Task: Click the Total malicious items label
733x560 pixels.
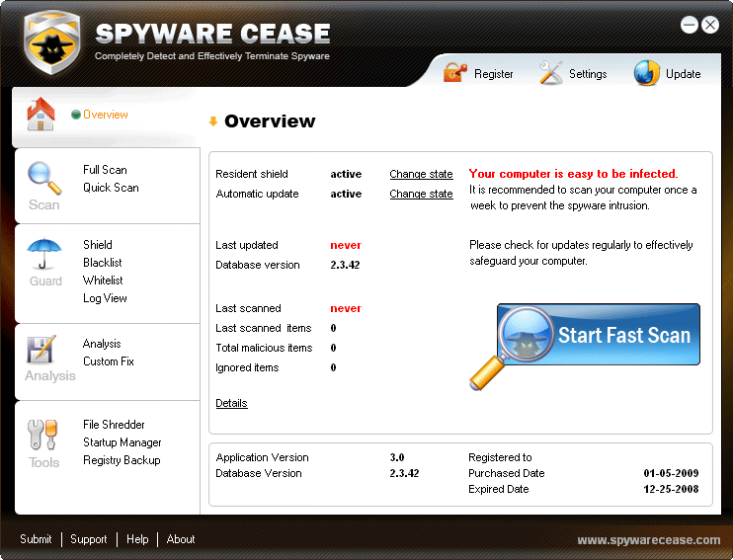Action: coord(264,348)
